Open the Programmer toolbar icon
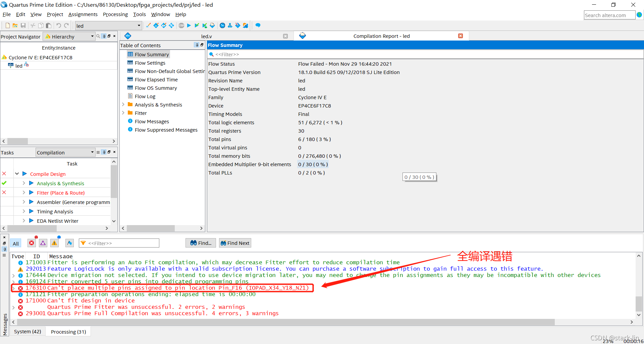 click(x=238, y=25)
